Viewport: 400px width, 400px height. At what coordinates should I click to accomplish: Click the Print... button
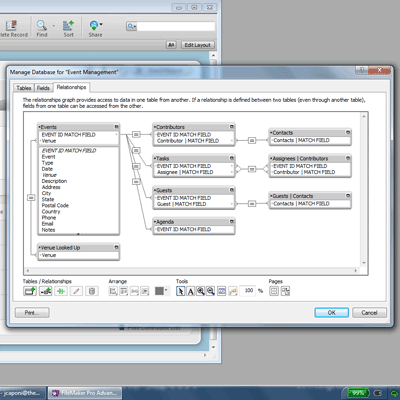(x=32, y=313)
